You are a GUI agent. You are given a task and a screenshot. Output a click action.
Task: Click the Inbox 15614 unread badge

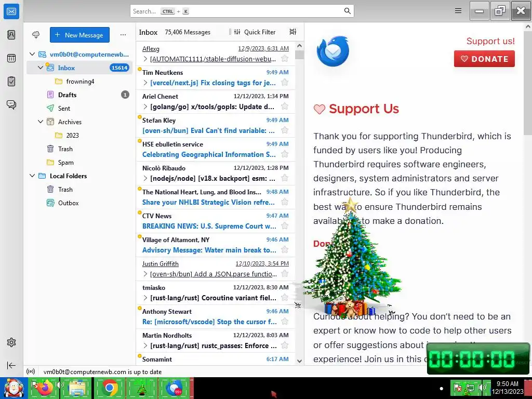119,68
